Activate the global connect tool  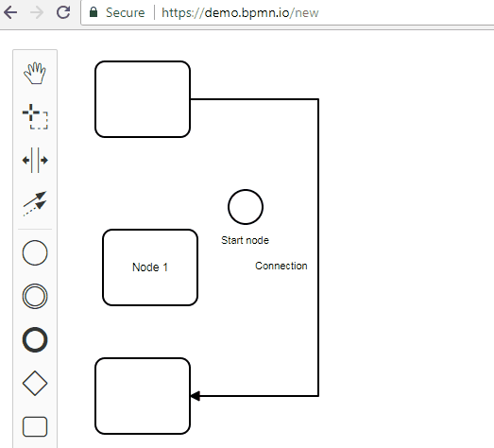point(35,203)
